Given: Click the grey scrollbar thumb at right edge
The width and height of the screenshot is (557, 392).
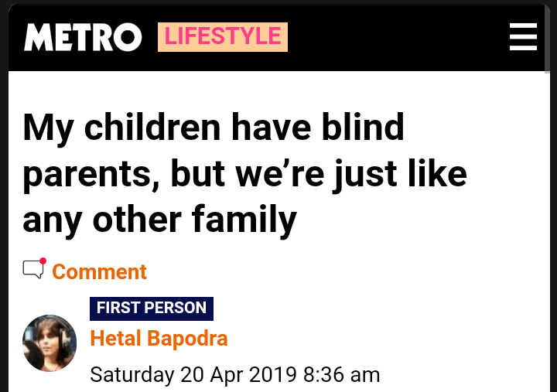Looking at the screenshot, I should (x=548, y=43).
